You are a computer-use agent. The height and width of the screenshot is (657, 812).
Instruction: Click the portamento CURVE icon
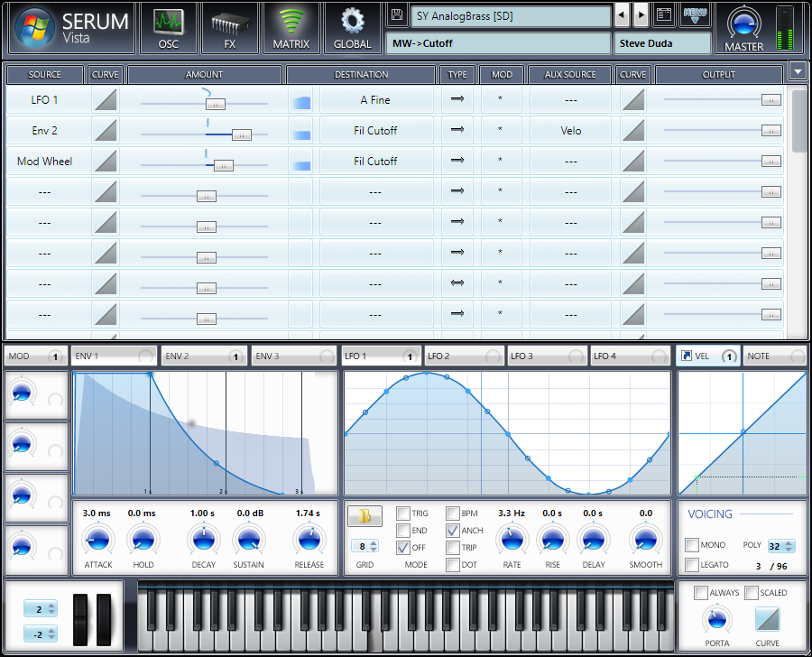click(x=768, y=619)
